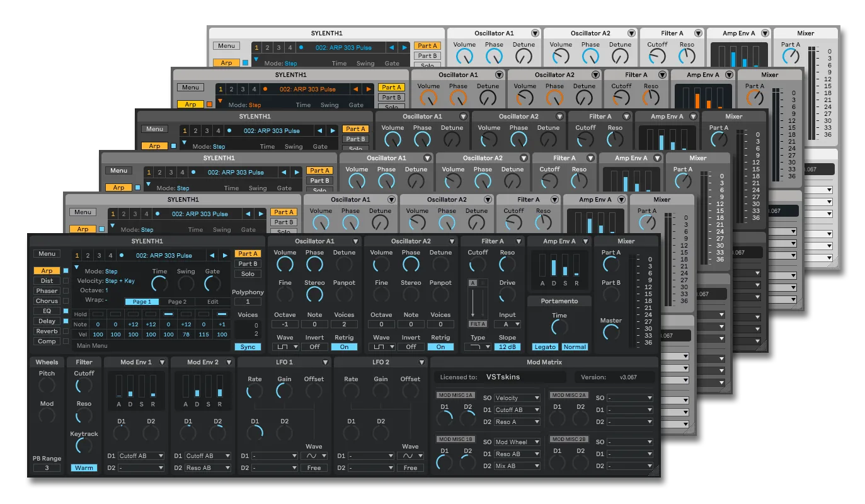This screenshot has height=504, width=865.
Task: Enable the Dist effect checkbox
Action: pyautogui.click(x=66, y=281)
